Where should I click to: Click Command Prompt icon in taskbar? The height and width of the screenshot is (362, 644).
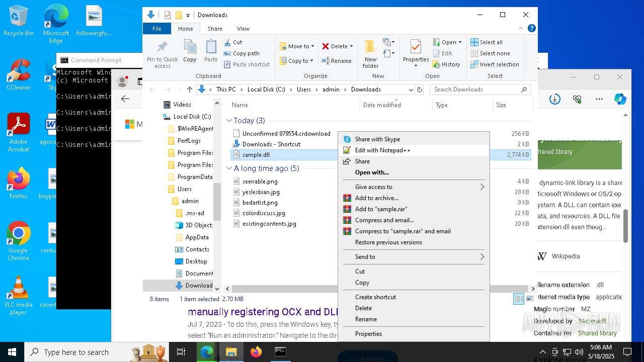[x=280, y=352]
